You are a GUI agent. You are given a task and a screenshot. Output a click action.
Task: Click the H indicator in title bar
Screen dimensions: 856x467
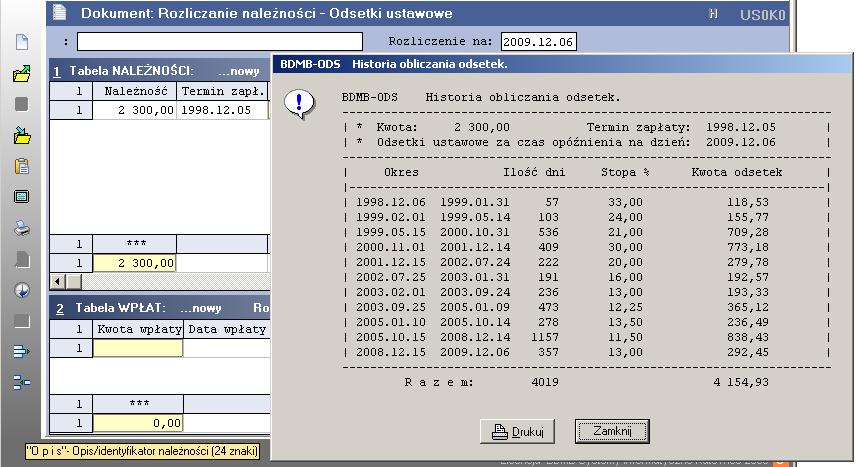[713, 14]
